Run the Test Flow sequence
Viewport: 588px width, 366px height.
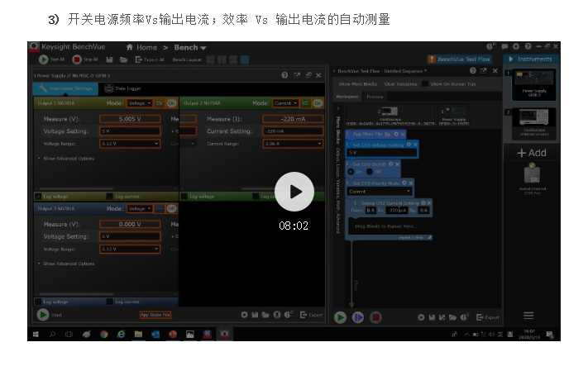click(x=340, y=317)
